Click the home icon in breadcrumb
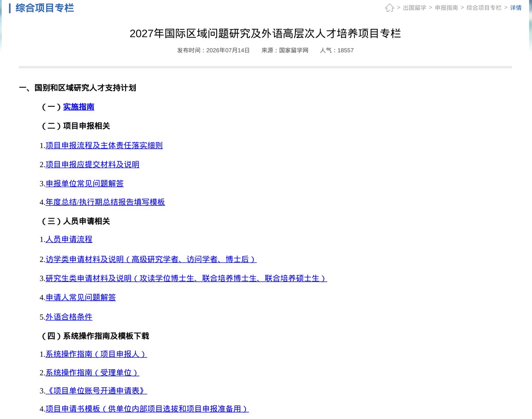 click(x=389, y=8)
